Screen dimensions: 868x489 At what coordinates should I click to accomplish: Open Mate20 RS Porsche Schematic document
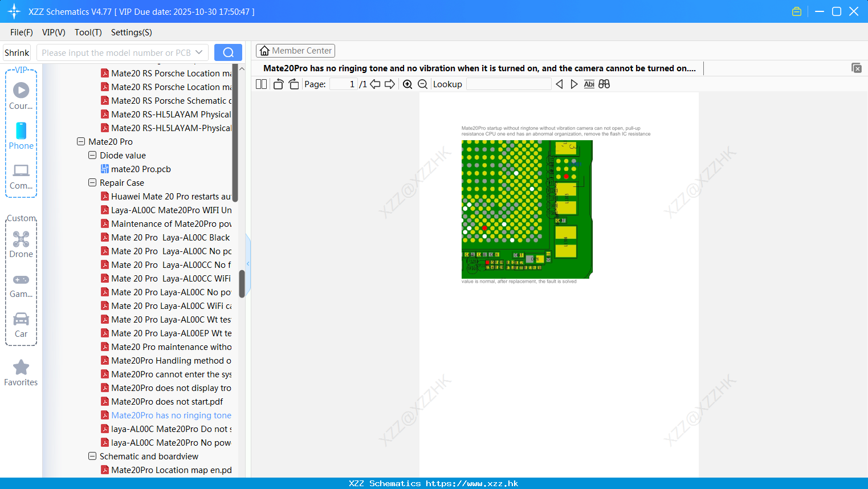click(171, 100)
